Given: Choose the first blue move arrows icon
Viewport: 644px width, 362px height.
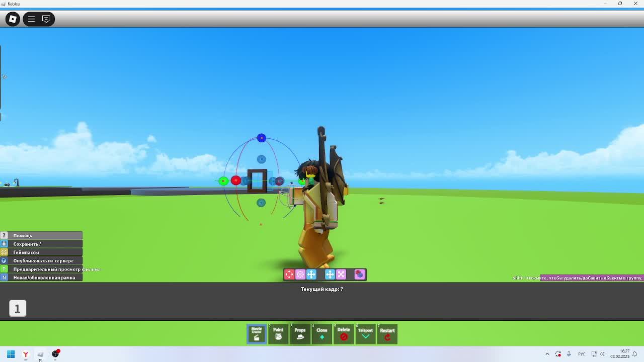Looking at the screenshot, I should [x=311, y=274].
